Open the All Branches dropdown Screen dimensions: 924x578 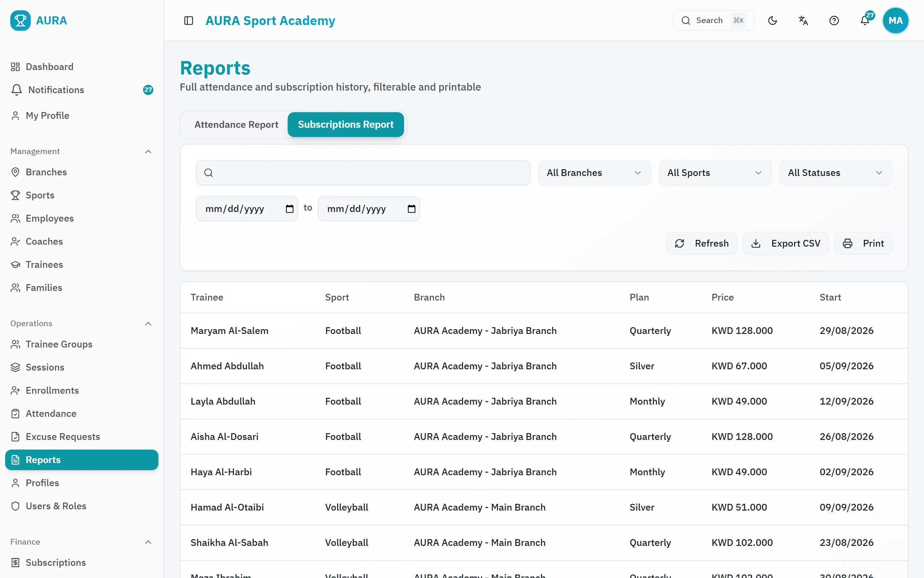click(595, 173)
